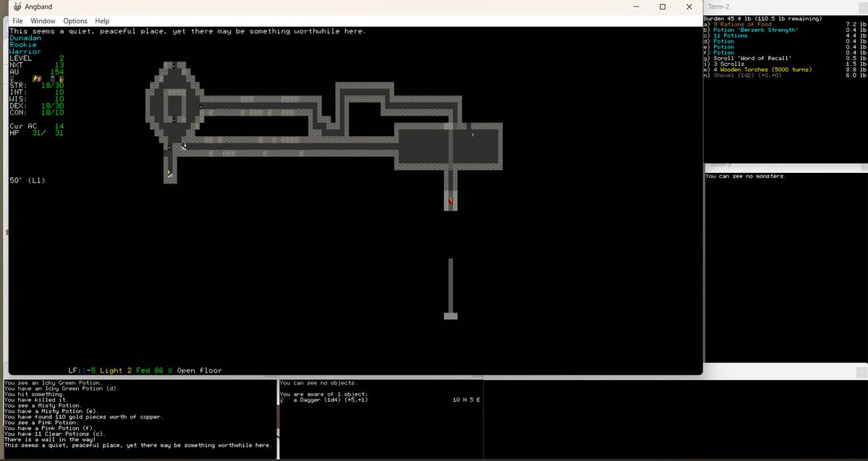Click the 'Warrior' class label
This screenshot has width=868, height=461.
click(x=25, y=52)
